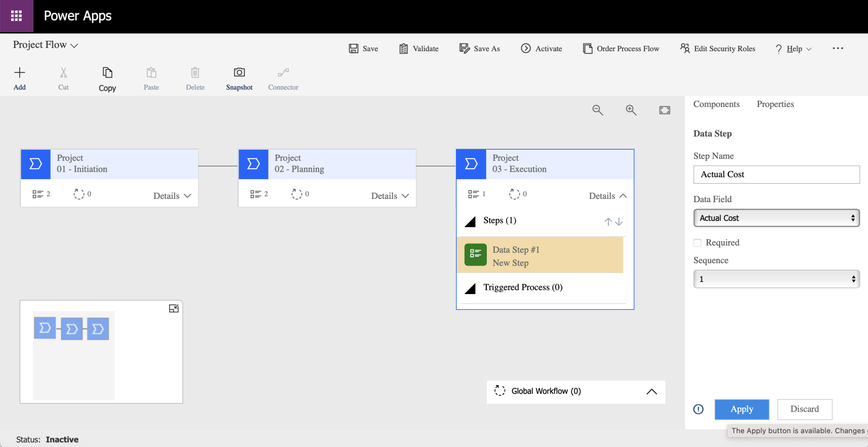This screenshot has width=868, height=447.
Task: Open the Sequence dropdown
Action: coord(776,279)
